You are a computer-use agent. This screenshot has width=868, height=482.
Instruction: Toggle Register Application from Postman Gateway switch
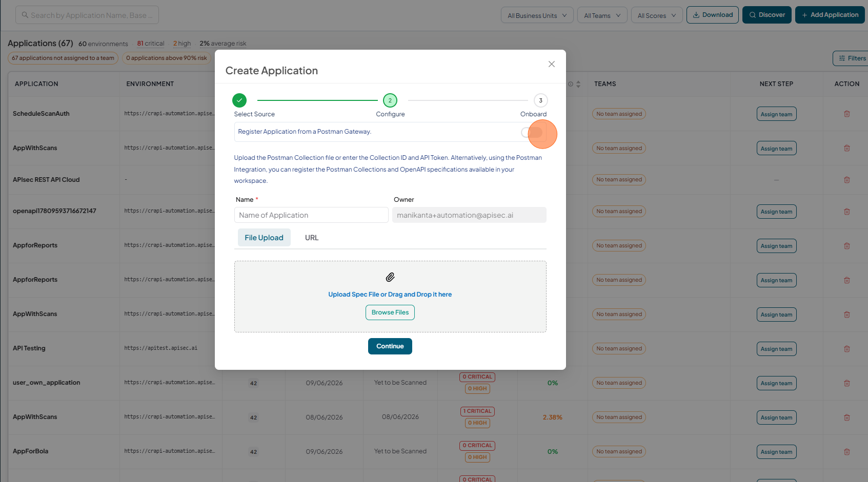(532, 133)
